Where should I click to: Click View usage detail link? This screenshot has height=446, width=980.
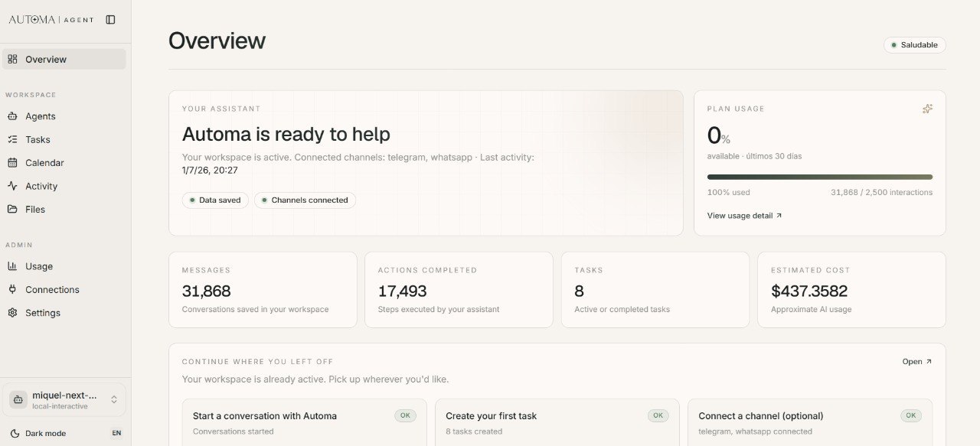click(x=744, y=216)
